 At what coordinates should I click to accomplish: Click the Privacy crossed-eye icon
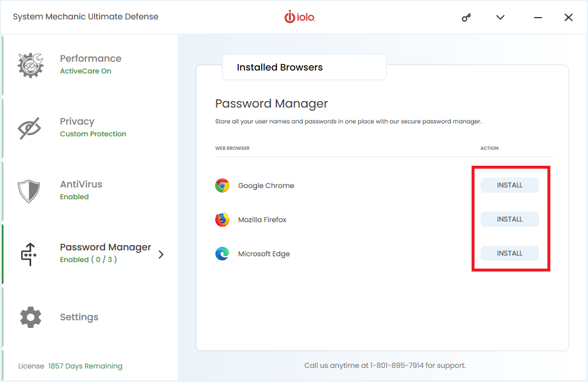pos(29,128)
